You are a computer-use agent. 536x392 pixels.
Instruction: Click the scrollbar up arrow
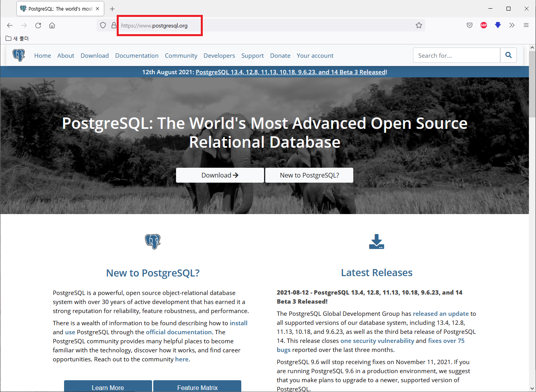[532, 48]
